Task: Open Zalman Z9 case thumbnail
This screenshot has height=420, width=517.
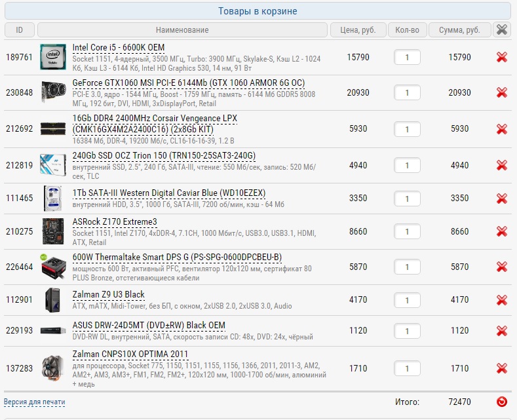Action: 53,300
